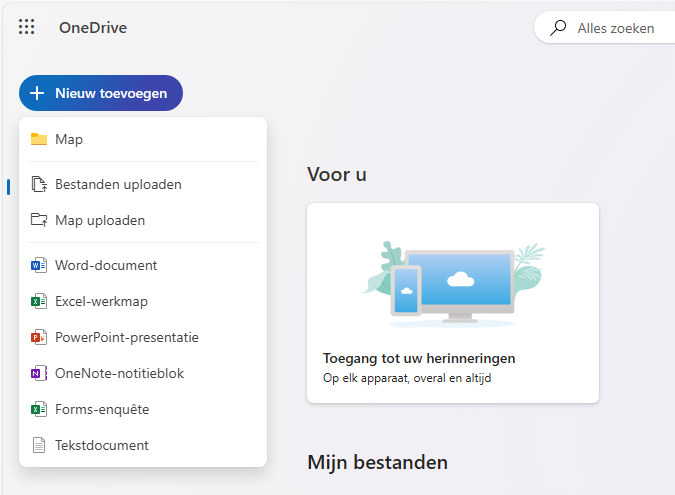The image size is (675, 495).
Task: Click the OneNote icon in the menu
Action: point(39,373)
